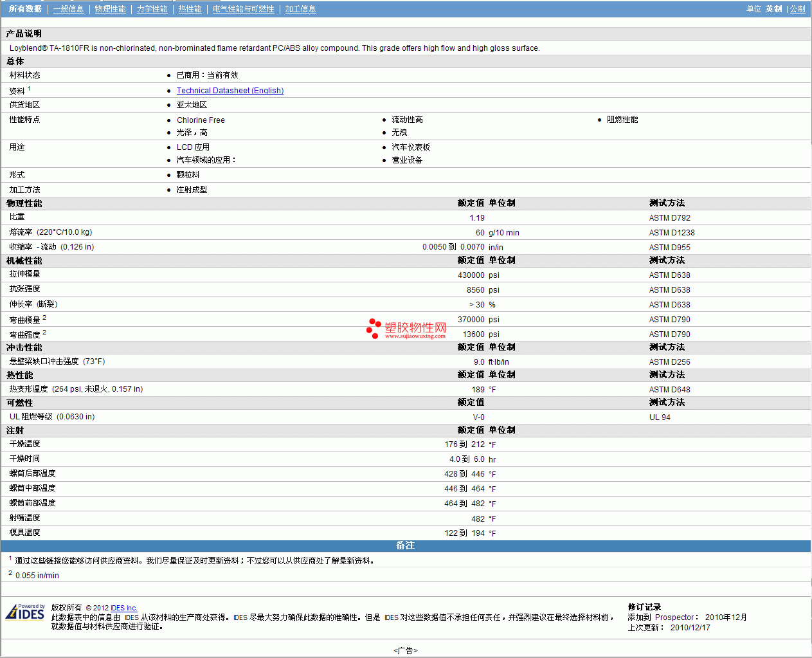
Task: Go to the 力学性能 tab
Action: click(152, 9)
